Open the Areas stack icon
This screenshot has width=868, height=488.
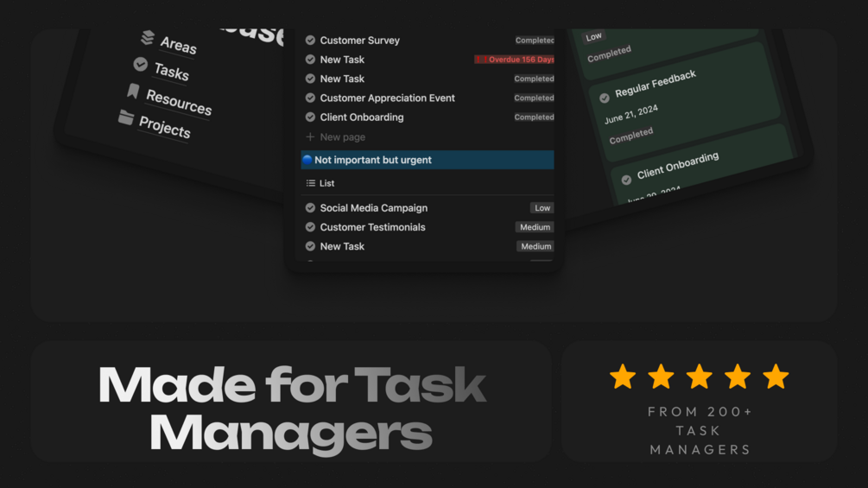[147, 38]
